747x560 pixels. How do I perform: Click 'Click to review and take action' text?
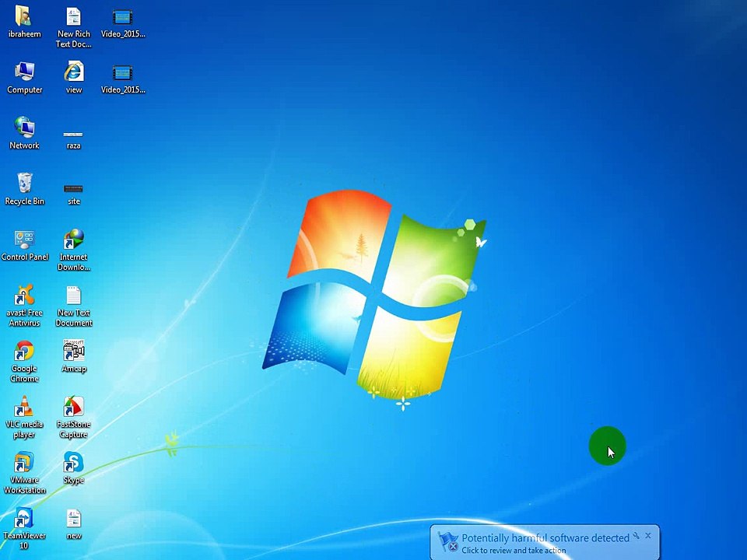point(514,551)
